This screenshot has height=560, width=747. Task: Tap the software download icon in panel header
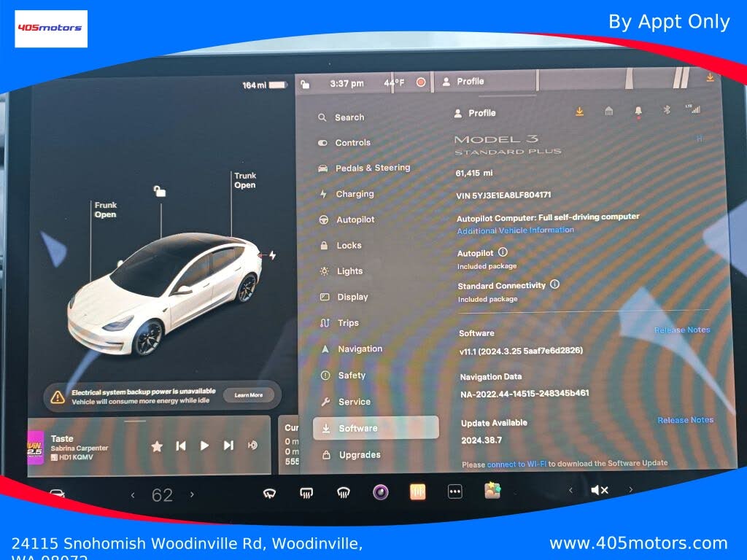(579, 112)
